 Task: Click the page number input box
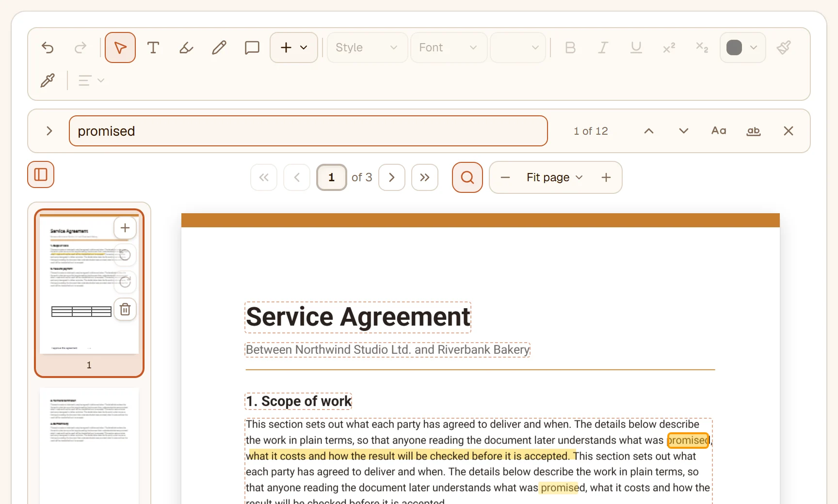332,177
